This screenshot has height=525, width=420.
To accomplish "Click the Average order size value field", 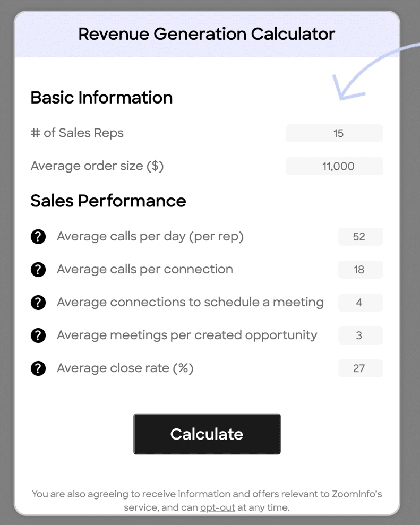I will coord(335,166).
